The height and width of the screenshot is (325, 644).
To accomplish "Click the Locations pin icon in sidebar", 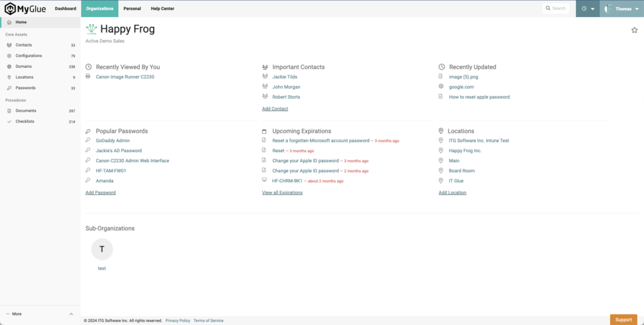I will [9, 77].
